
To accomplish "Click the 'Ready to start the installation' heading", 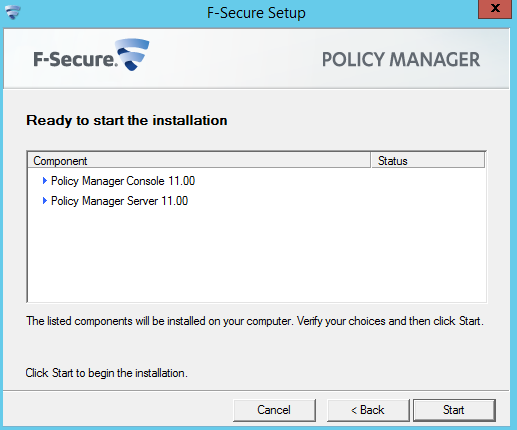I will coord(127,120).
